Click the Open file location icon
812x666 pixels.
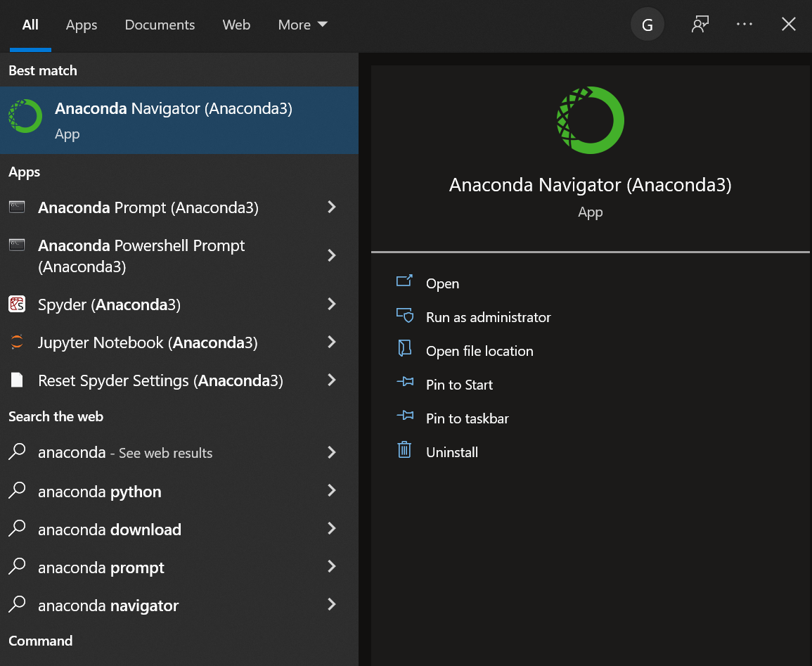click(404, 348)
